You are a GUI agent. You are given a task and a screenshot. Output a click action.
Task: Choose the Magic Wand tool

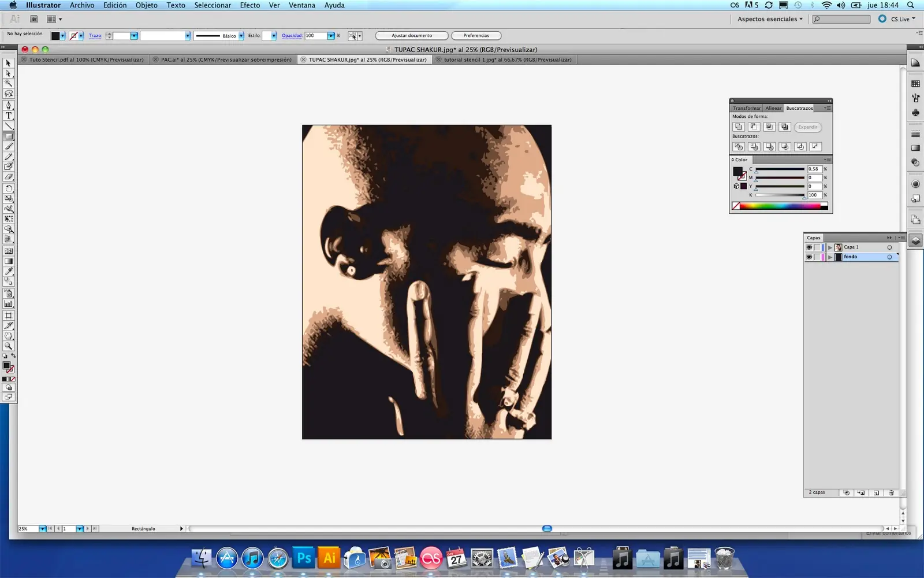tap(8, 83)
